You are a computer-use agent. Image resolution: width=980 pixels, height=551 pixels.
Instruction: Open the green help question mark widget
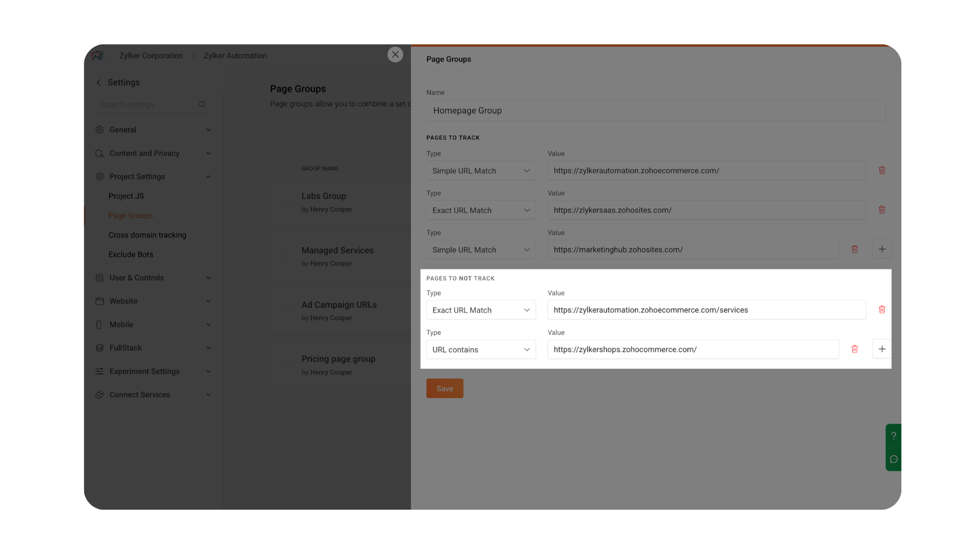coord(893,436)
